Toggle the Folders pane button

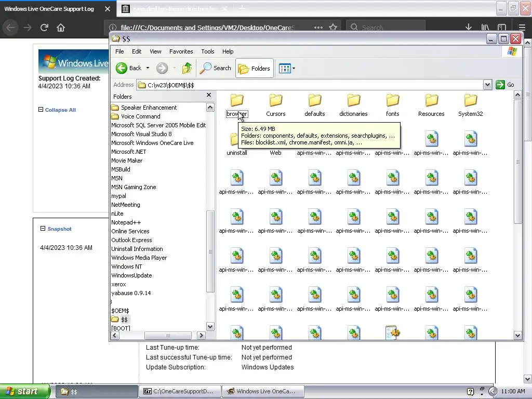click(x=255, y=69)
